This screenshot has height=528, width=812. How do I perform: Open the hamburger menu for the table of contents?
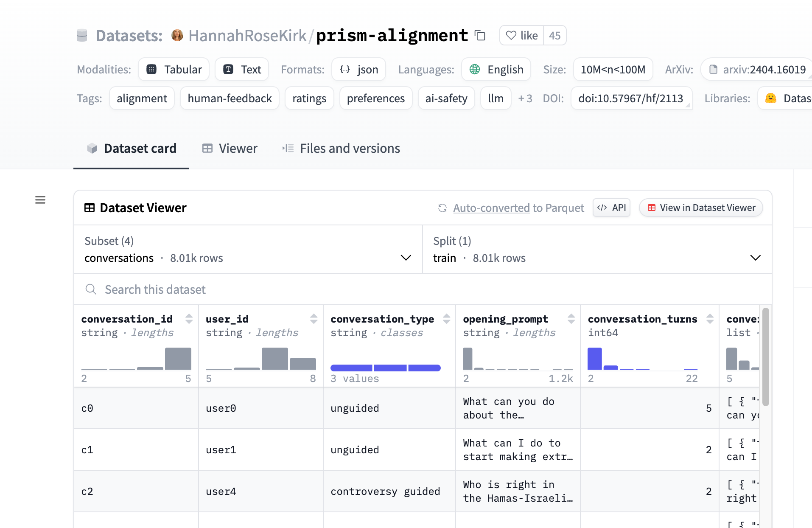click(40, 200)
